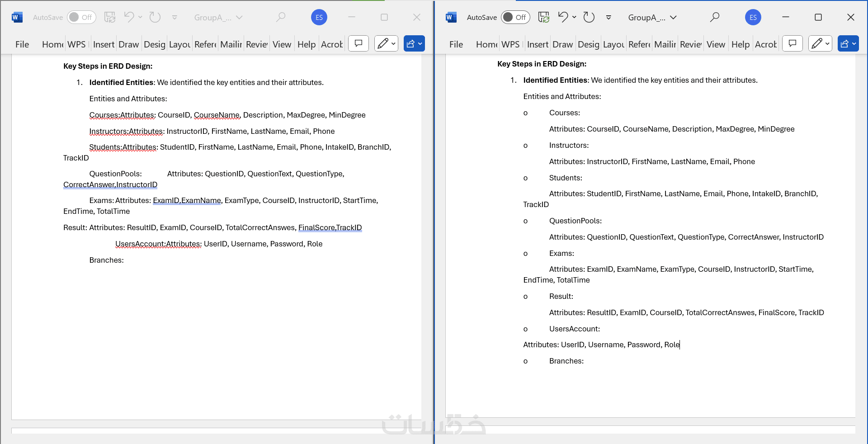Image resolution: width=868 pixels, height=444 pixels.
Task: Open Draw tab in left window
Action: point(128,44)
